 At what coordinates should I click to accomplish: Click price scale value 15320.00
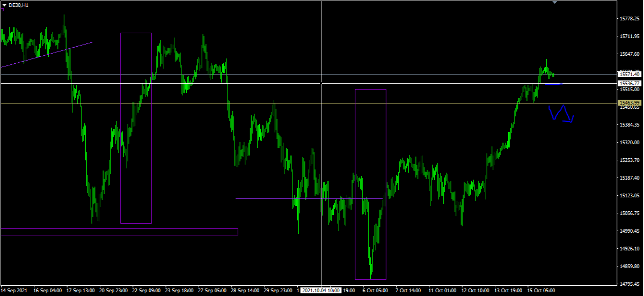[630, 143]
